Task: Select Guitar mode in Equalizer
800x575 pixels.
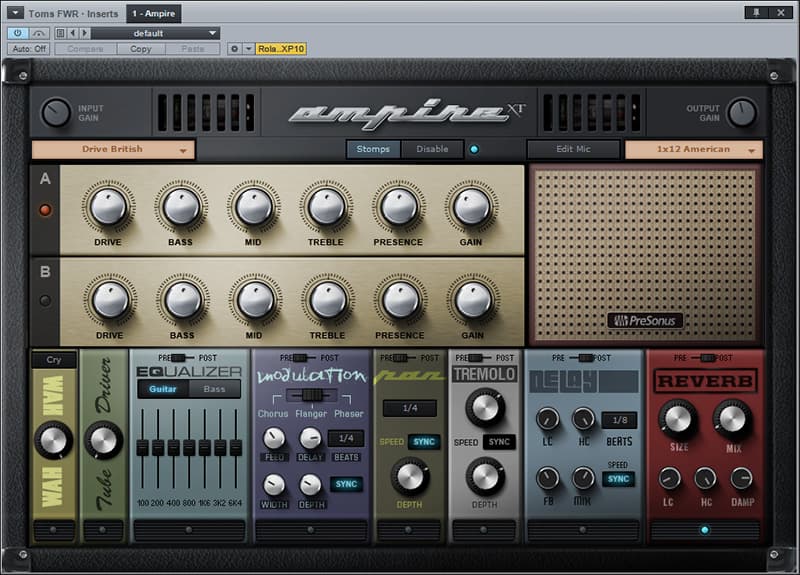Action: (x=163, y=389)
